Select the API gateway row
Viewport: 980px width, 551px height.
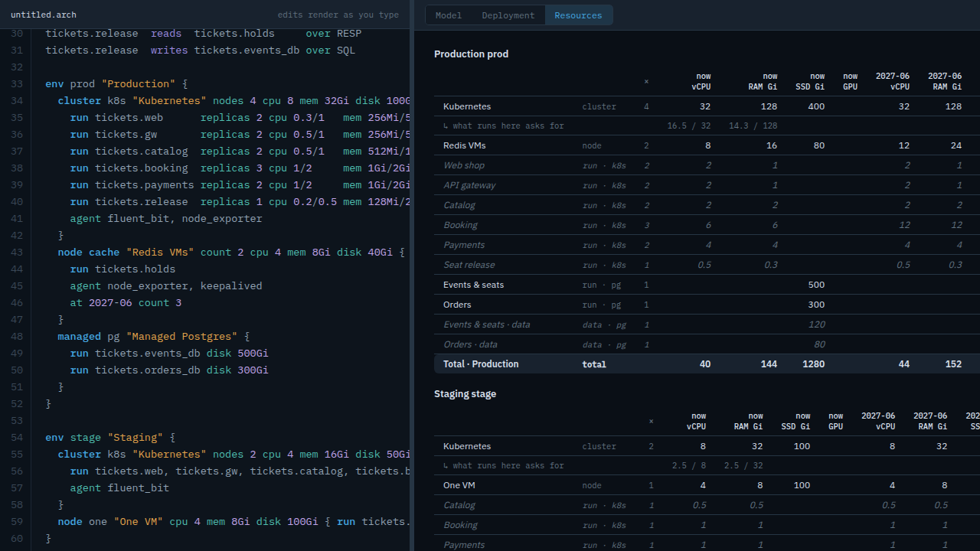[x=707, y=185]
